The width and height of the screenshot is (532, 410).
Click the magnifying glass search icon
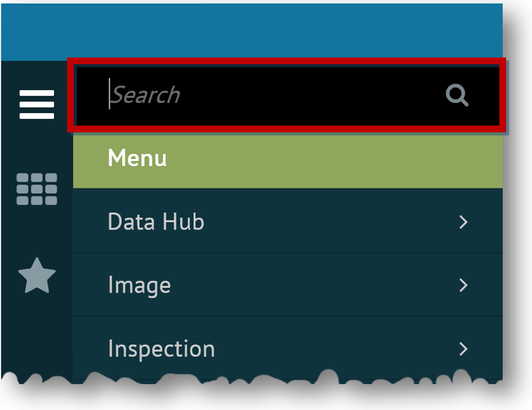[457, 96]
